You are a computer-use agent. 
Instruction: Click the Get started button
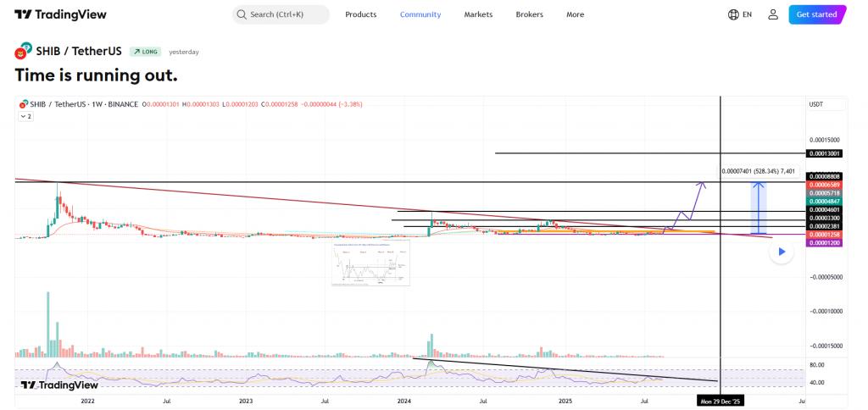coord(816,14)
